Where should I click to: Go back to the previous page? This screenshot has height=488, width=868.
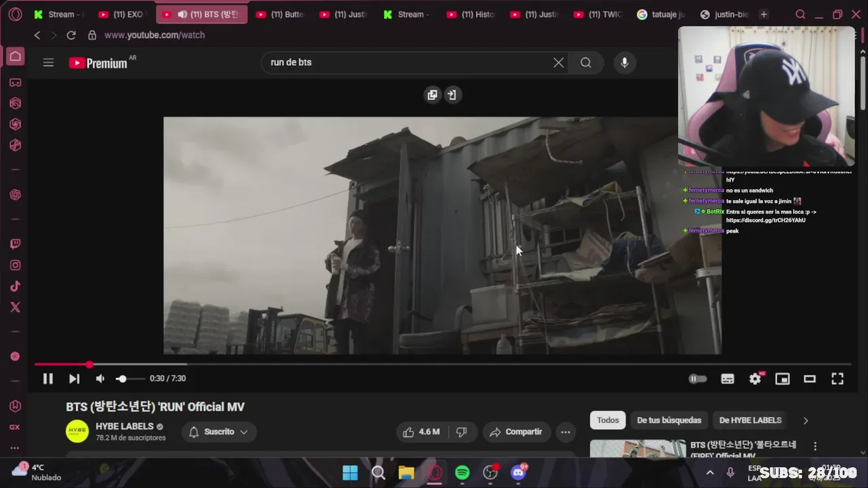click(37, 35)
